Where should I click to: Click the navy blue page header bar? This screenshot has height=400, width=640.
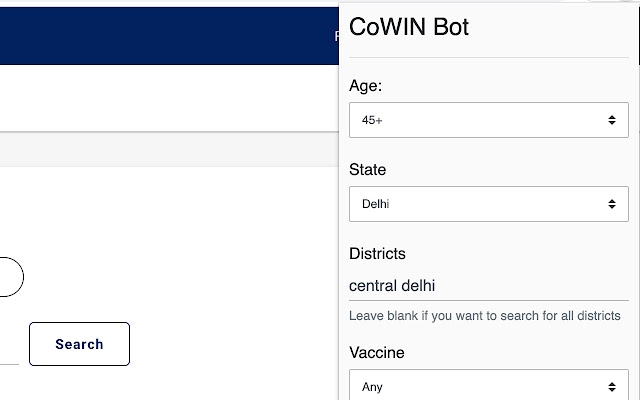169,36
